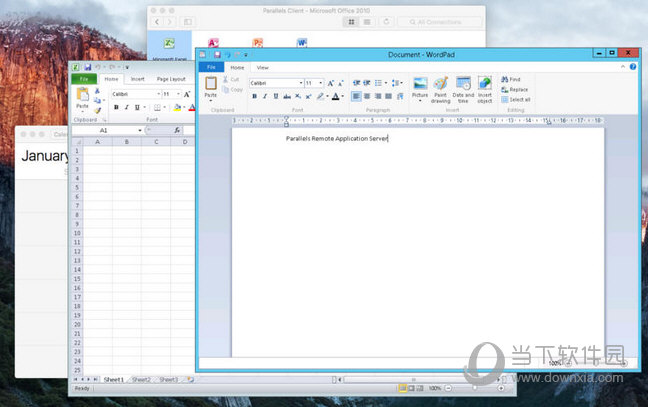648x407 pixels.
Task: Toggle Strikethrough in the WordPad ribbon
Action: (x=287, y=96)
